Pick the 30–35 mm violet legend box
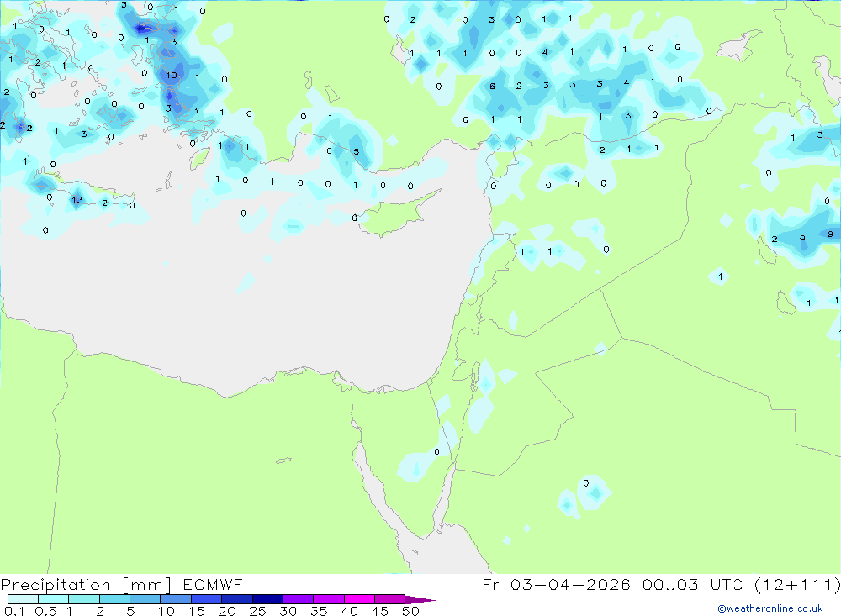841x616 pixels. tap(299, 599)
